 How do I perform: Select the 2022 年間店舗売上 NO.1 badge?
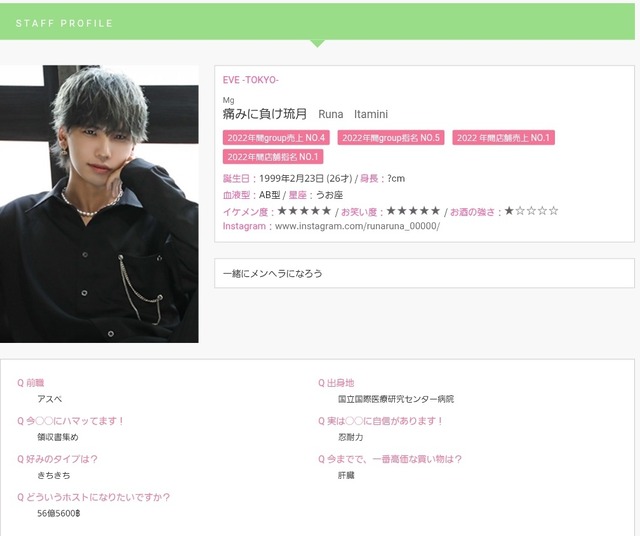503,138
